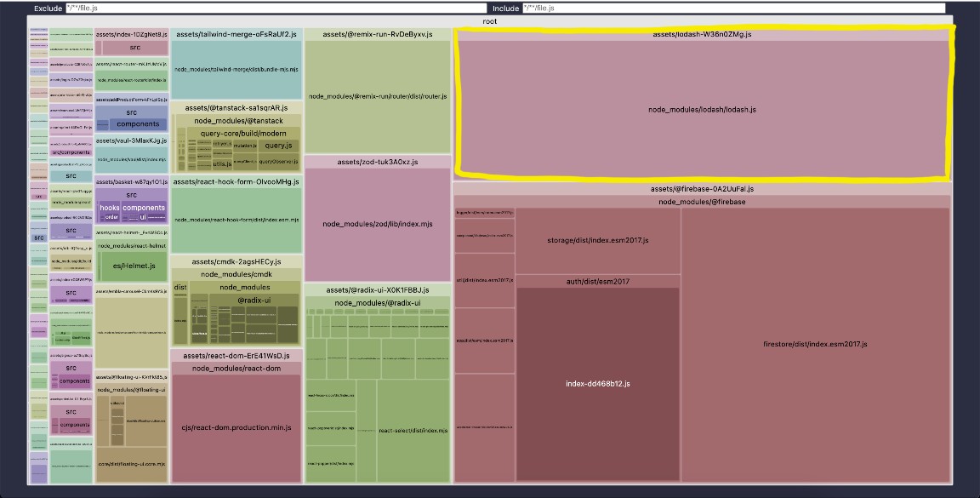Click the node_modules/react-dom group header

tap(236, 369)
